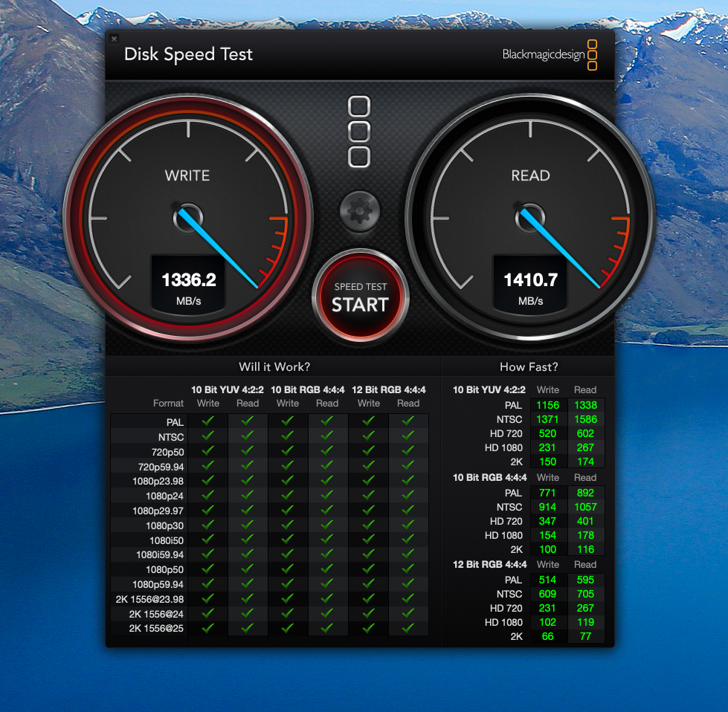Click the 10 Bit YUV 2K write value 150

[548, 462]
